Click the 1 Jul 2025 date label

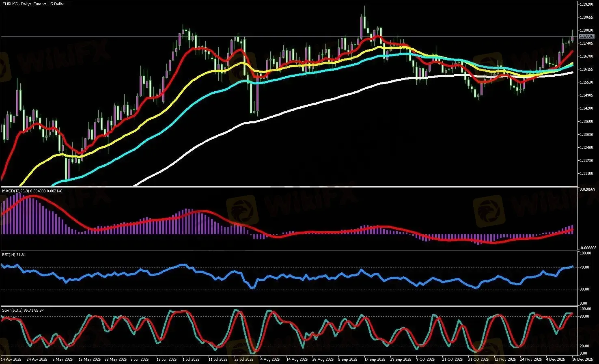pyautogui.click(x=191, y=360)
